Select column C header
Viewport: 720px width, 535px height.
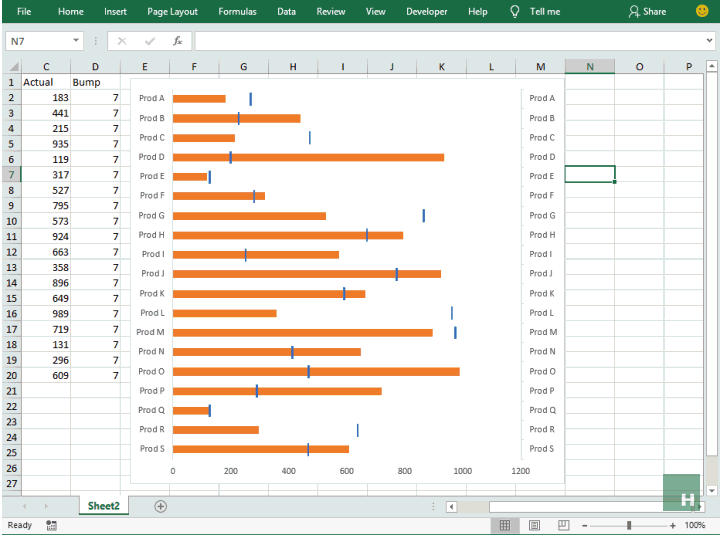tap(46, 67)
